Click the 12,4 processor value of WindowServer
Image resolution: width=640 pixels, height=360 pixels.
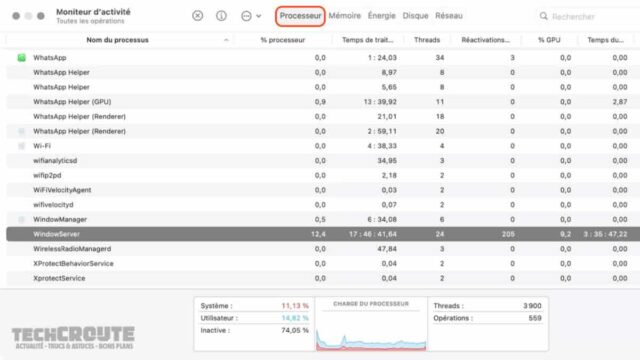click(x=318, y=234)
